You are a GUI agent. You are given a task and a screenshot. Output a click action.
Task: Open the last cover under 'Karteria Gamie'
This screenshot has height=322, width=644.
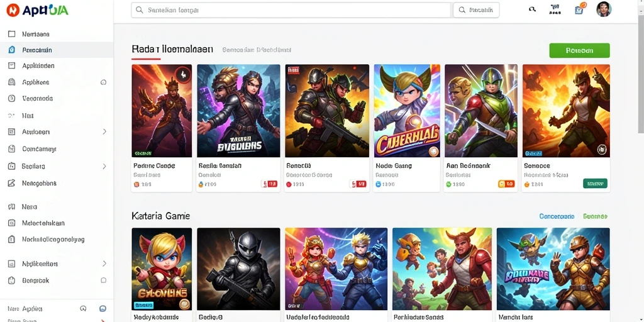tap(553, 269)
